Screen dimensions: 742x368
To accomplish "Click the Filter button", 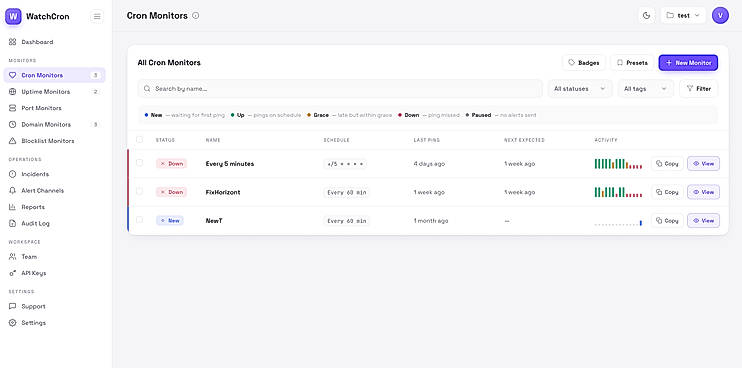I will tap(698, 88).
